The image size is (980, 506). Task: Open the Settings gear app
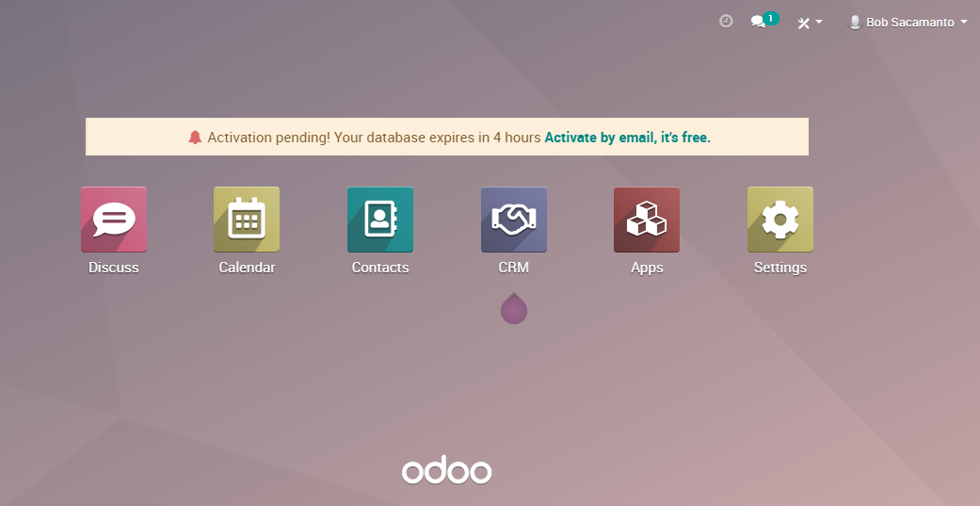coord(780,220)
